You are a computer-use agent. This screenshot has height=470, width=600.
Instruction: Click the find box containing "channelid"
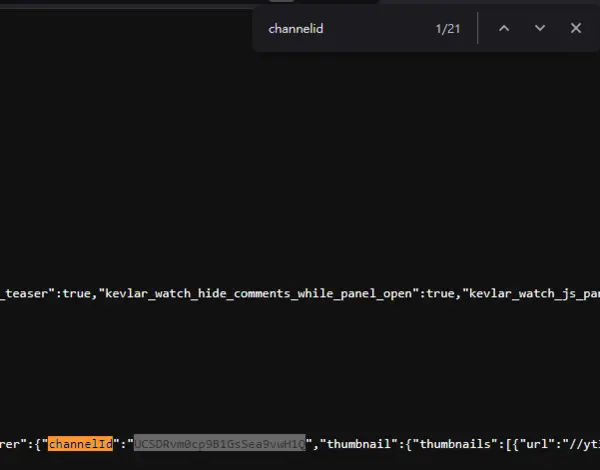(340, 29)
